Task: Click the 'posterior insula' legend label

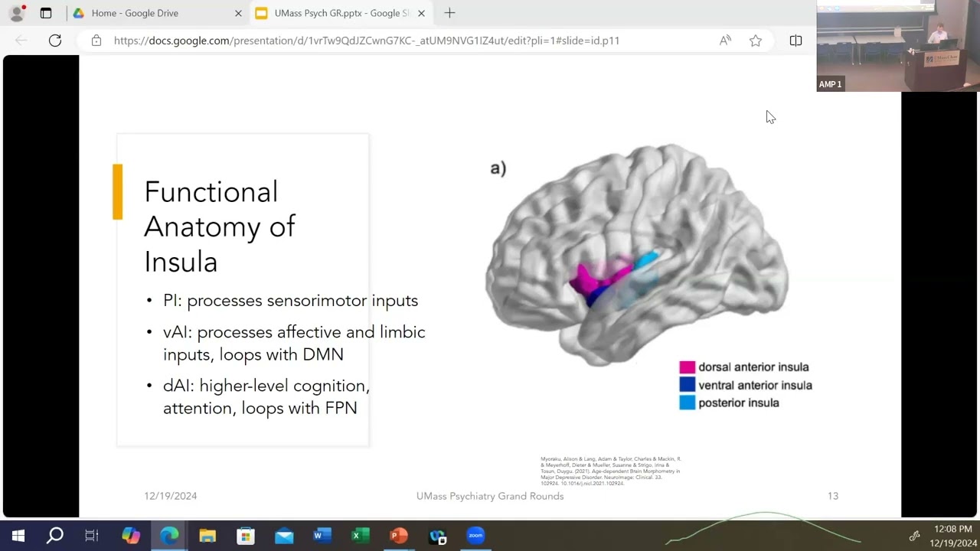Action: [738, 403]
